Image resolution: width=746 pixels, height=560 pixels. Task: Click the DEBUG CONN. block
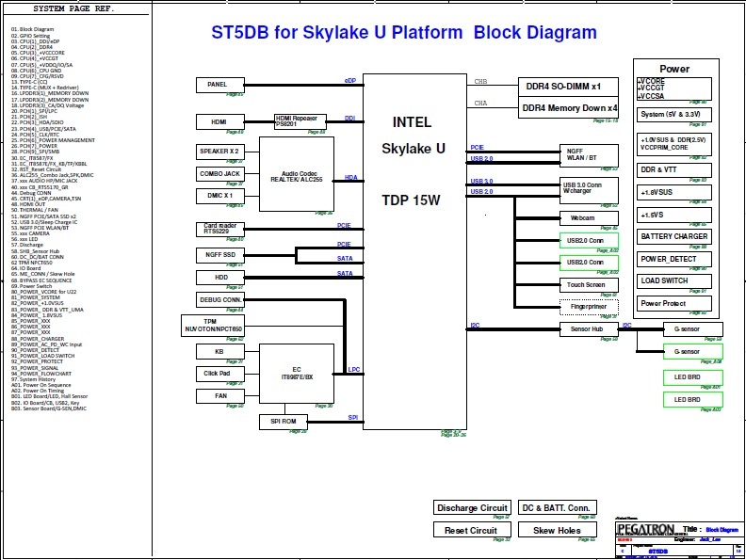220,300
